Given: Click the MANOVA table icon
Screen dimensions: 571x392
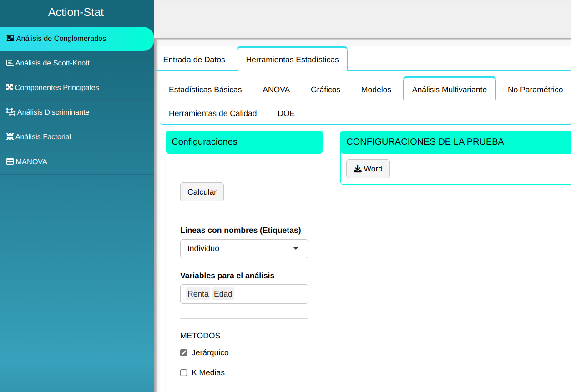Looking at the screenshot, I should (x=10, y=161).
